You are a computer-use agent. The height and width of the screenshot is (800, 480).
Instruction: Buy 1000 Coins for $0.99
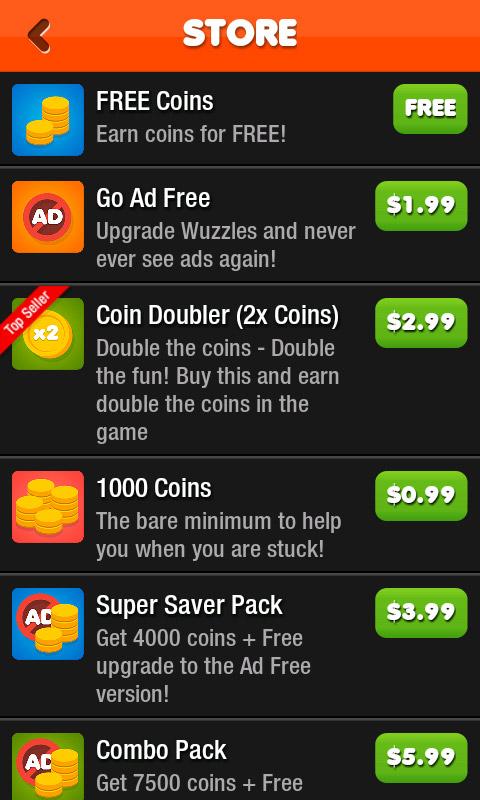pos(421,495)
